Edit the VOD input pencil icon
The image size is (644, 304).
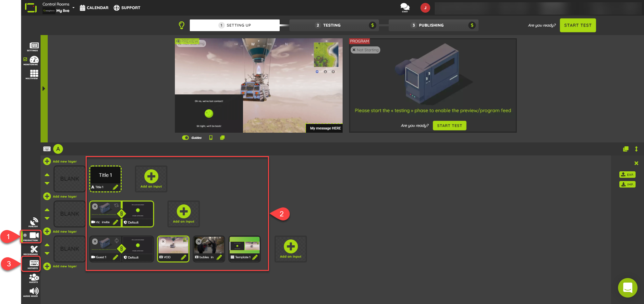(184, 257)
